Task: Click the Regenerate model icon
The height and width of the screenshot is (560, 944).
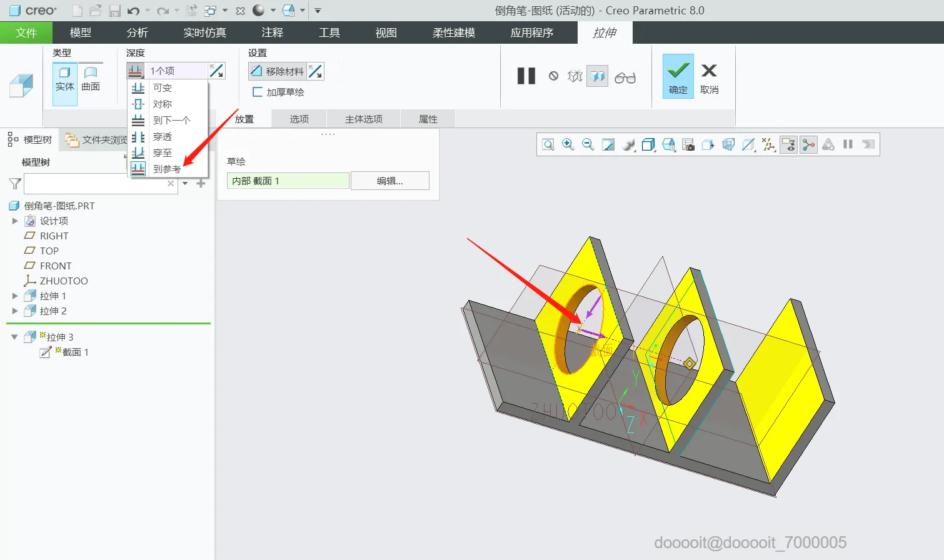Action: (191, 11)
